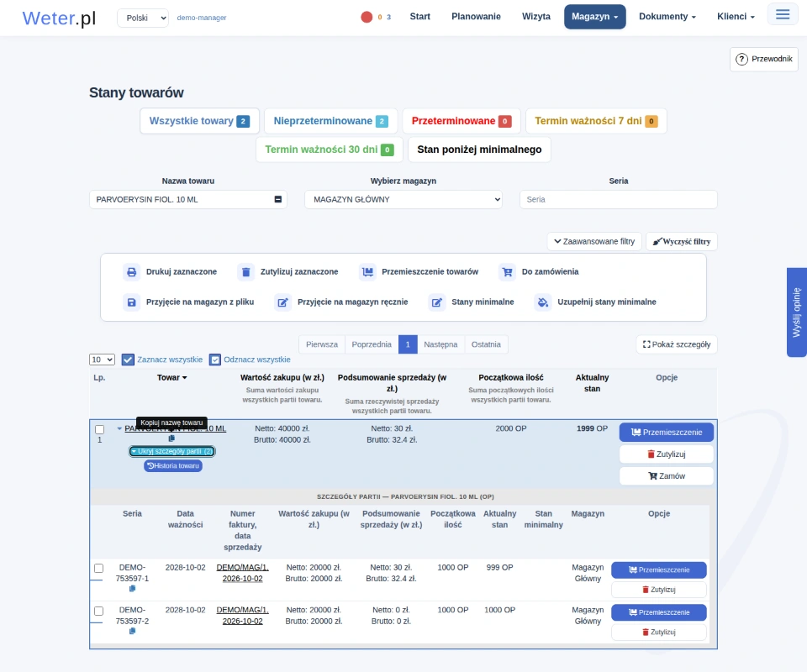
Task: Switch to the Nieprzeterminowane tab
Action: tap(331, 121)
